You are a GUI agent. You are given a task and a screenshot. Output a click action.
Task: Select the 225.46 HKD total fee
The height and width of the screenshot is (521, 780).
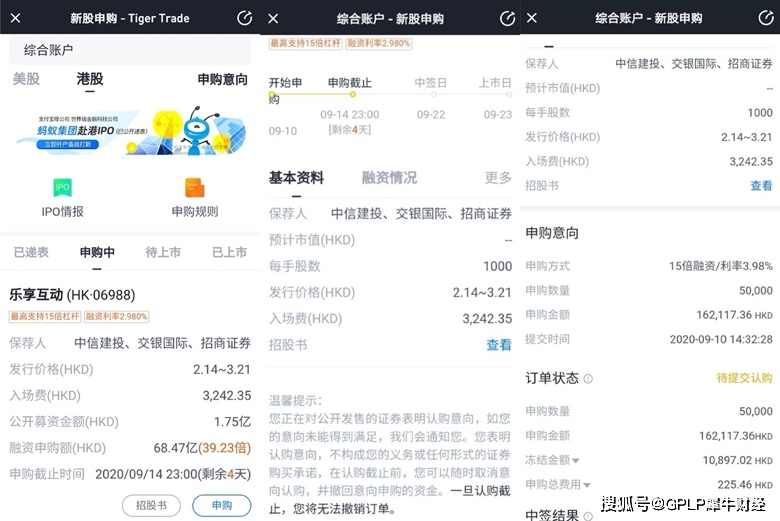pyautogui.click(x=745, y=485)
